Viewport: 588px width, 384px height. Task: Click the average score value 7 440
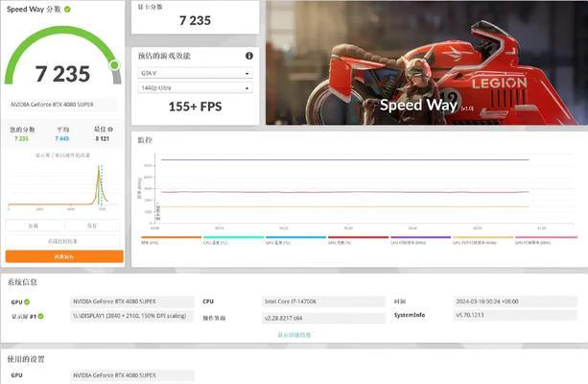pyautogui.click(x=62, y=138)
